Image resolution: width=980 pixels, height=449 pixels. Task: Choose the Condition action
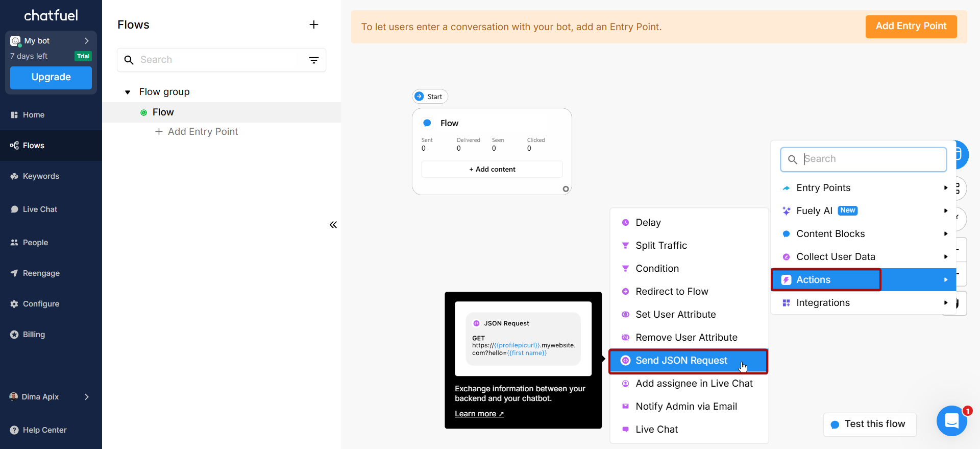coord(689,269)
